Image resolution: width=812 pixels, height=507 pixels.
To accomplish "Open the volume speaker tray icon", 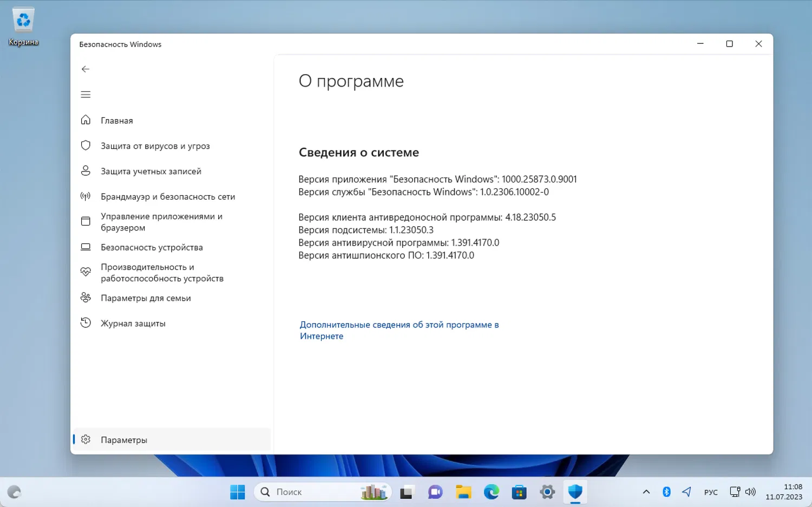I will (x=750, y=492).
